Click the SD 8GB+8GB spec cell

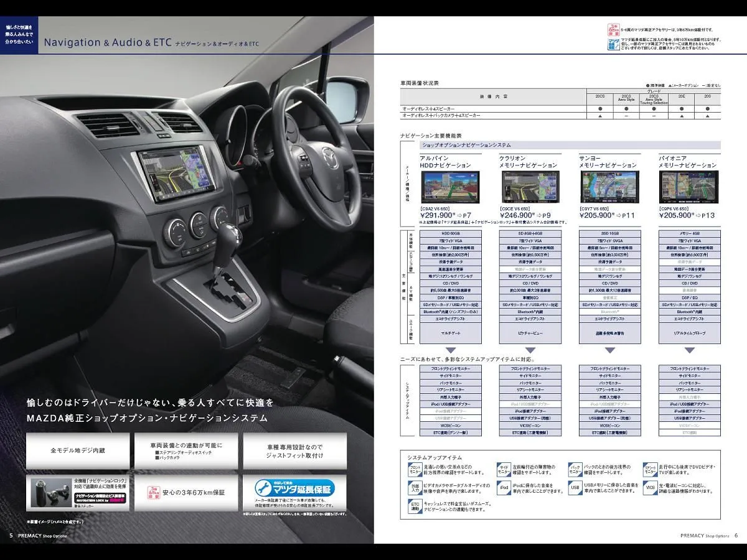[530, 233]
